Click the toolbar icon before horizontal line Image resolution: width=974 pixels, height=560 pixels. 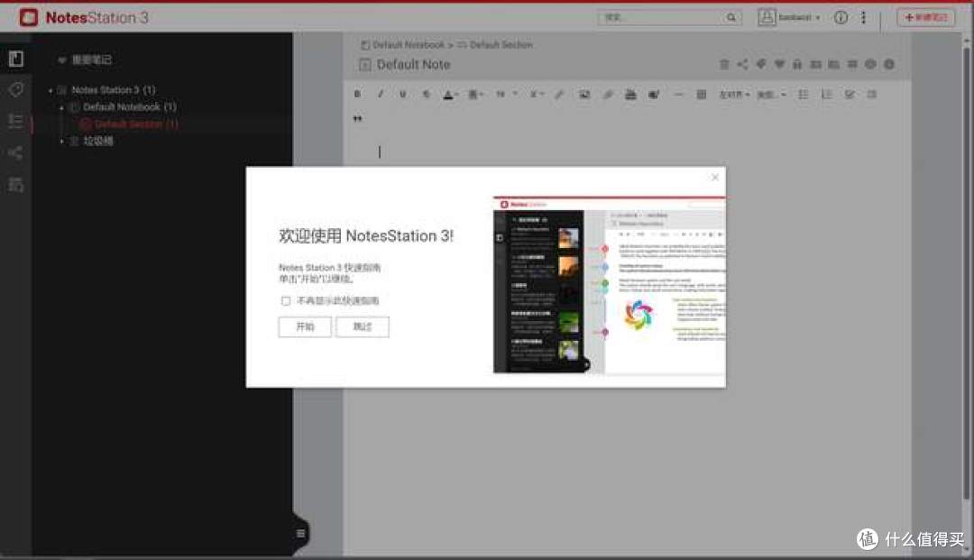tap(654, 95)
